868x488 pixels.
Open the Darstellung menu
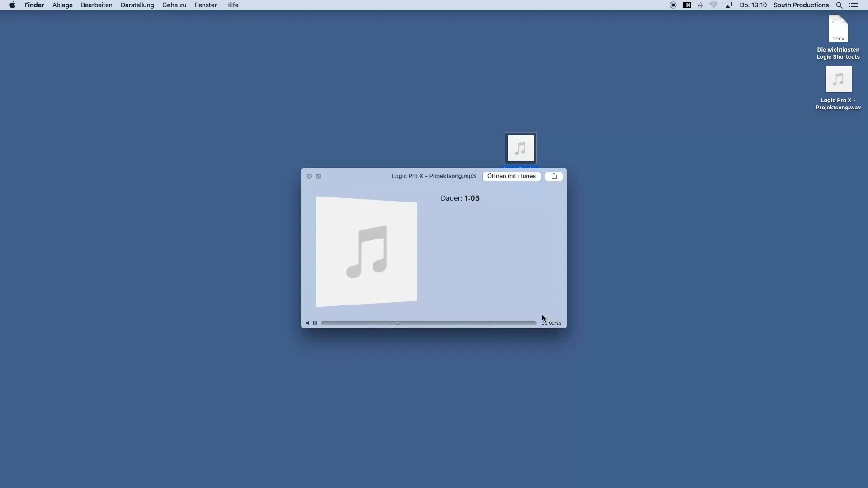pyautogui.click(x=137, y=5)
